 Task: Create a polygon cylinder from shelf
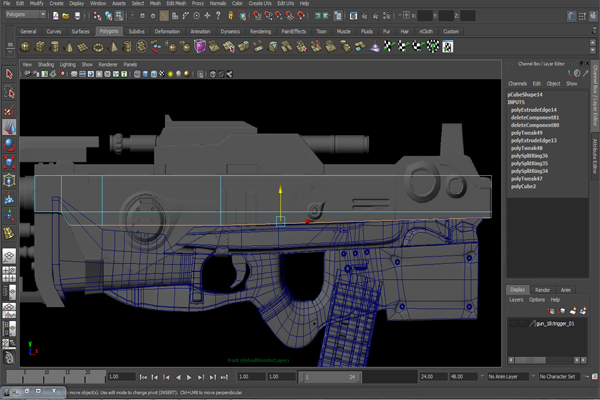pyautogui.click(x=55, y=47)
